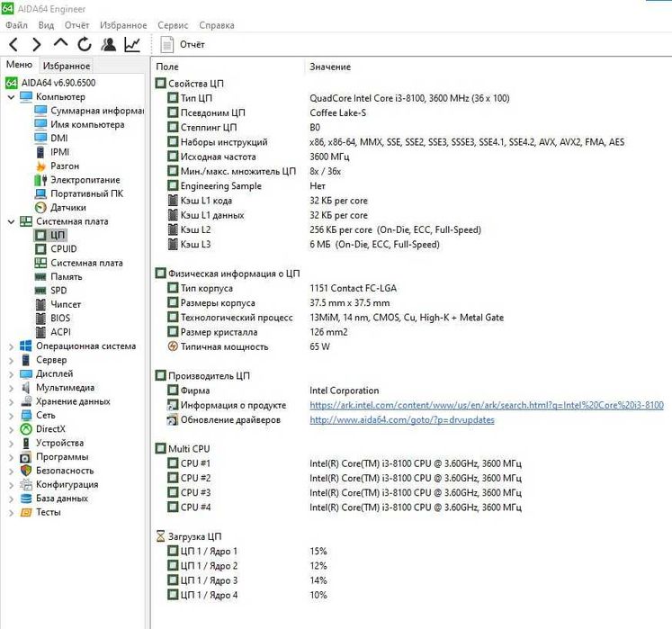Viewport: 672px width, 629px height.
Task: Open the Отчёт menu
Action: [76, 25]
